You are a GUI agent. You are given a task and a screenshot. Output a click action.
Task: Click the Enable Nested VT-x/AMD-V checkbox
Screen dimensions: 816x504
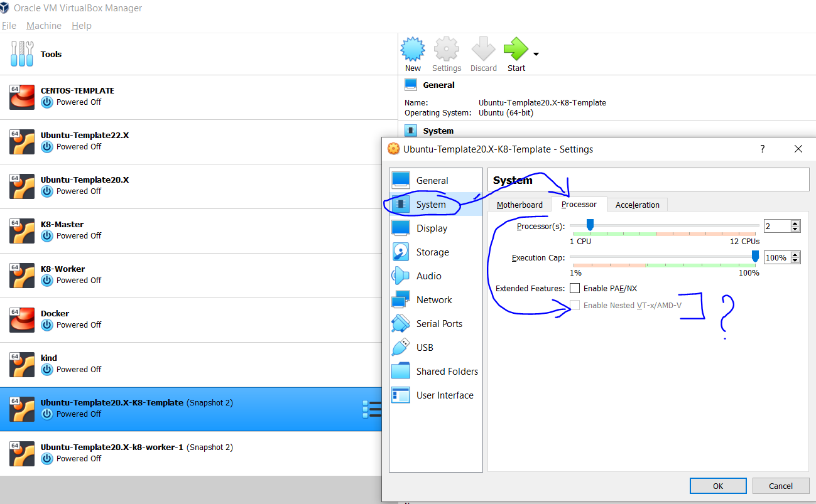(x=575, y=305)
